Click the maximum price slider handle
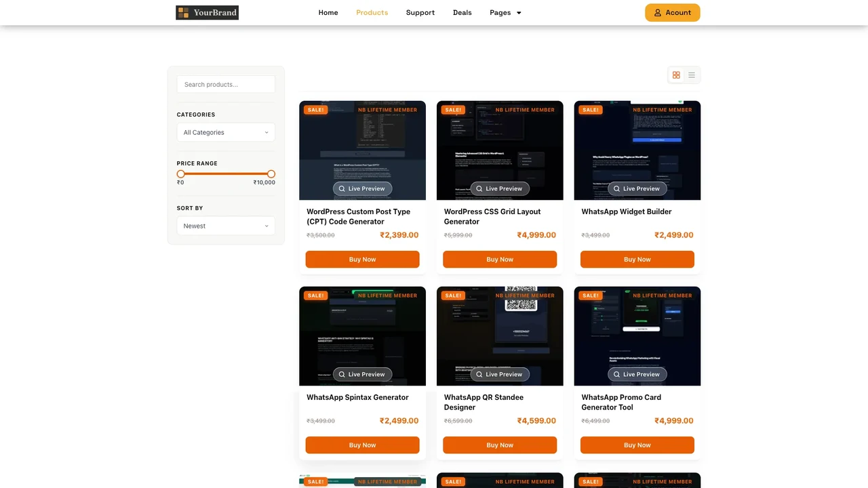868x488 pixels. (x=271, y=174)
